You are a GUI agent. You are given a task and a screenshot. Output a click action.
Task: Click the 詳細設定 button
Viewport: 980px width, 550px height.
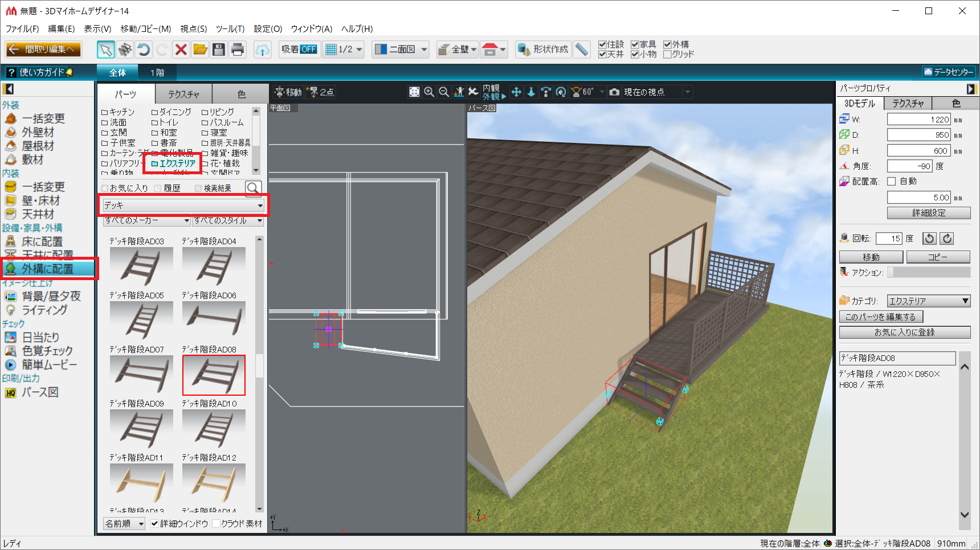click(x=929, y=213)
